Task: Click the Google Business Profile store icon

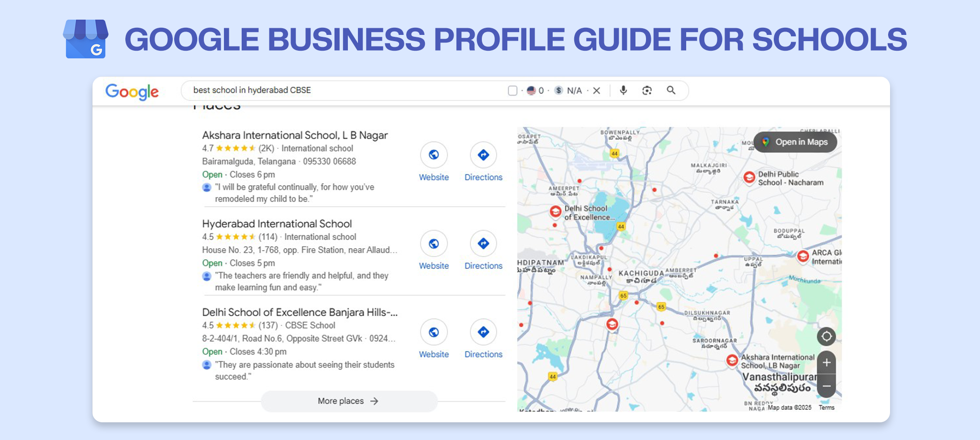Action: coord(86,39)
